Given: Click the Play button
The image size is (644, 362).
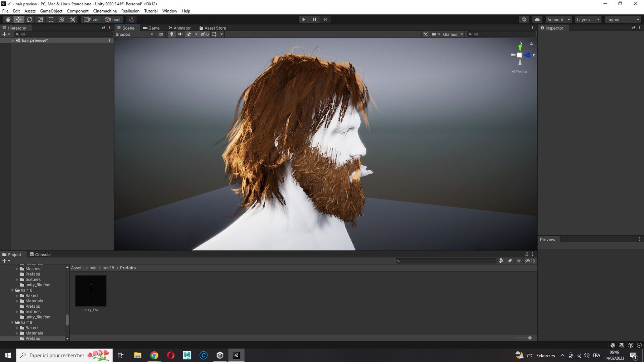Looking at the screenshot, I should 304,20.
